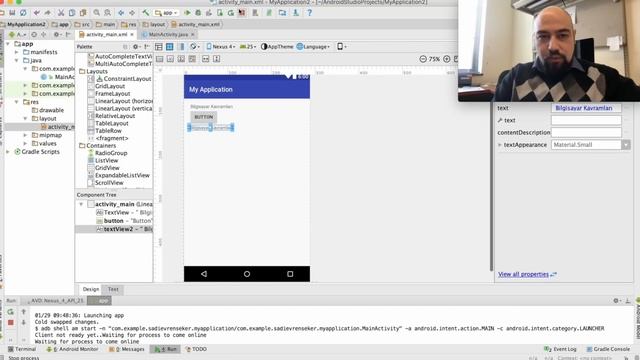Click the Cut scissors icon
Viewport: 640px width, 360px height.
61,13
